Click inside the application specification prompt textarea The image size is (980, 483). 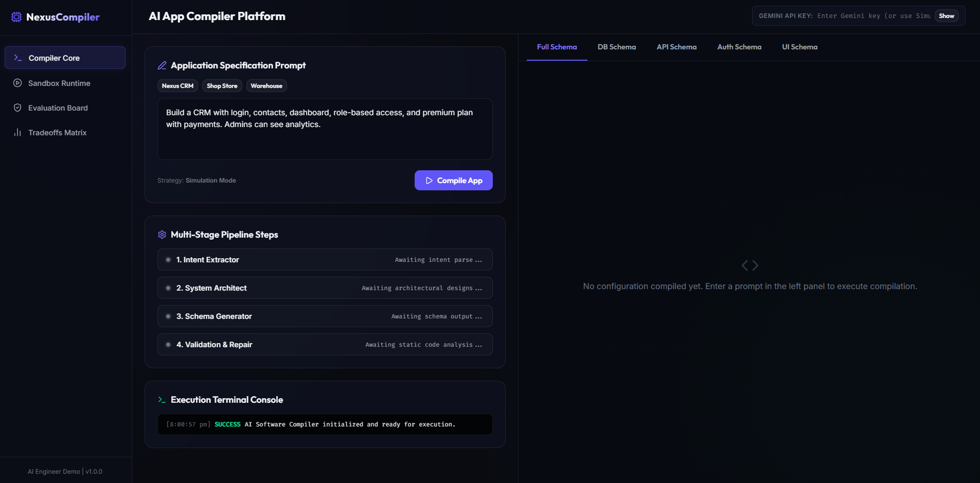point(325,129)
